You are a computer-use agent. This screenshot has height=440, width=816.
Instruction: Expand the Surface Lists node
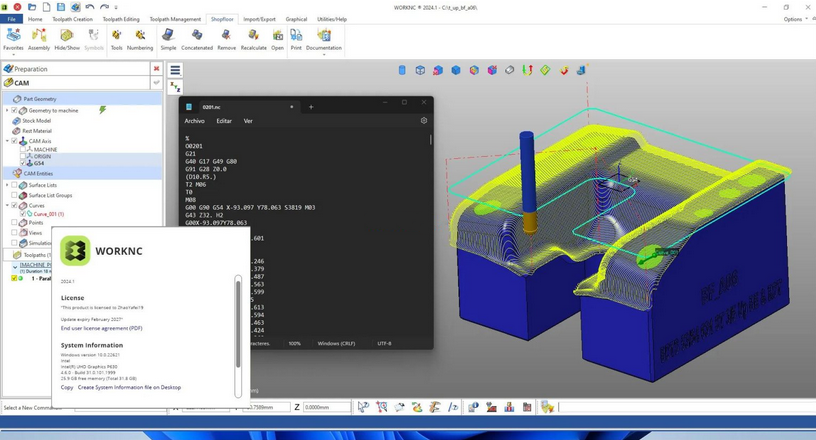point(7,185)
